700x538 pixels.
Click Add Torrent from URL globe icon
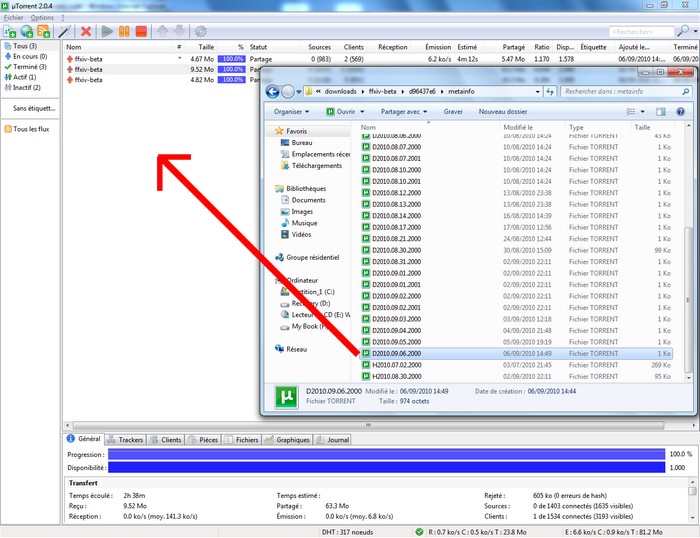tap(26, 31)
